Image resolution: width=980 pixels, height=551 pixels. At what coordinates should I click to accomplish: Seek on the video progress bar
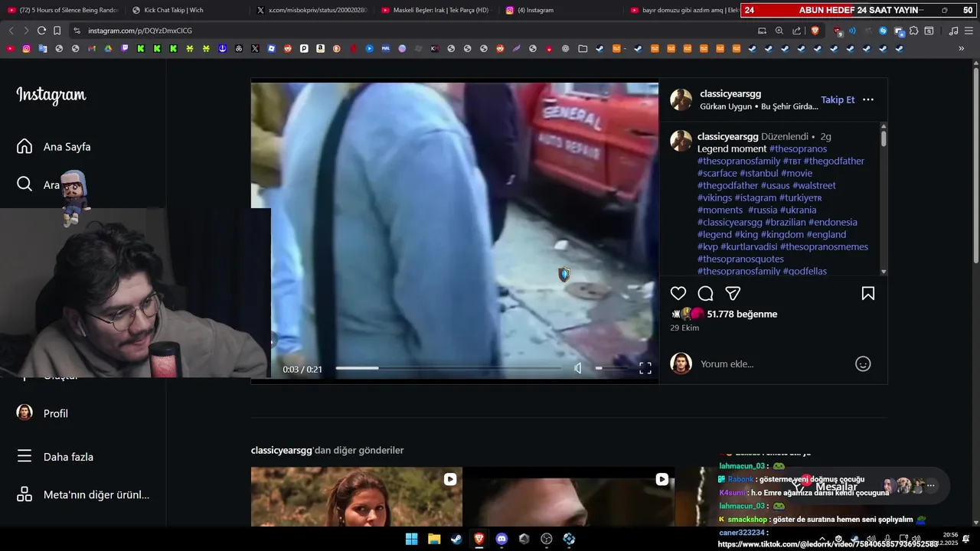tap(448, 368)
